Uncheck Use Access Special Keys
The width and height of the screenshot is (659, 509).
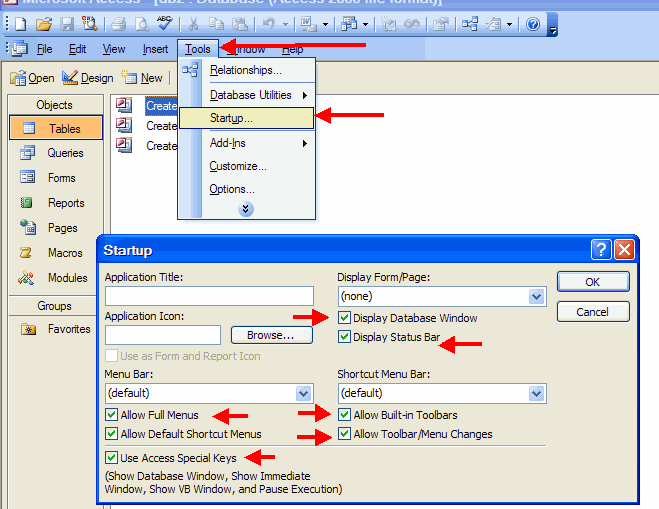coord(111,457)
